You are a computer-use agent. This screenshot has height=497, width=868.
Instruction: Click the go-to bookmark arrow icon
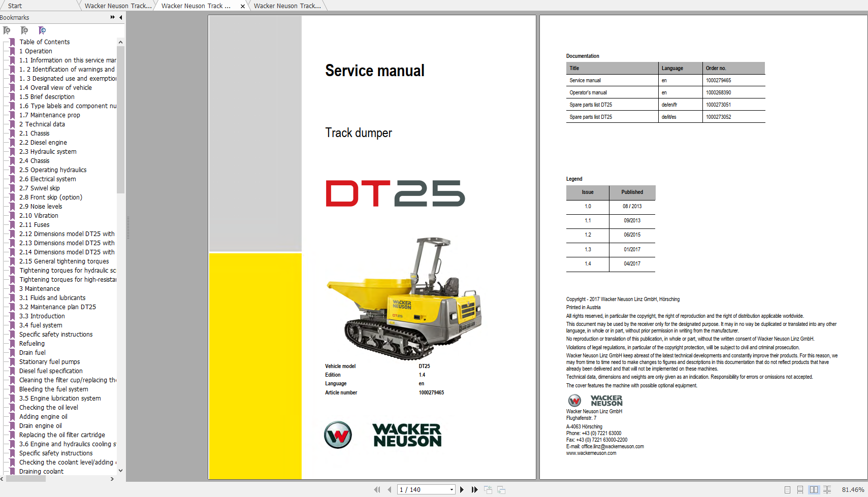coord(42,30)
